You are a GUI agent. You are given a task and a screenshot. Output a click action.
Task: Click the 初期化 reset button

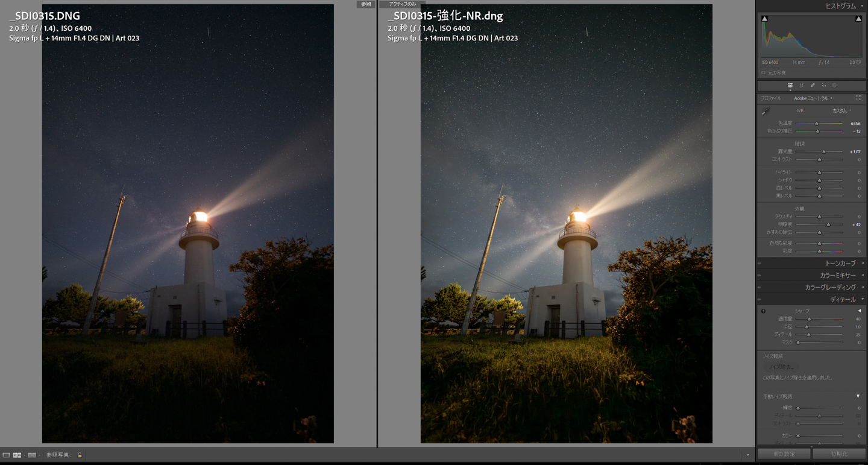(839, 454)
